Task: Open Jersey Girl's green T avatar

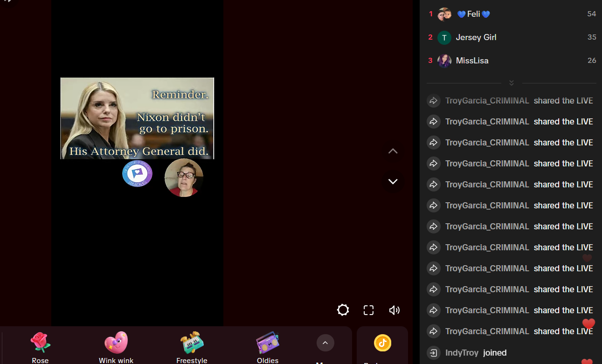Action: tap(444, 37)
